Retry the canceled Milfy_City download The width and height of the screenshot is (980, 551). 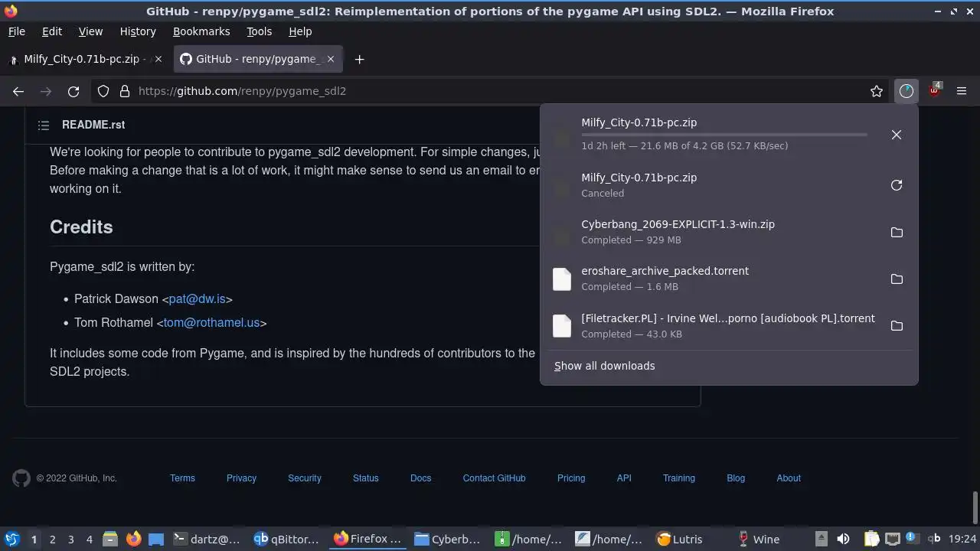point(897,185)
